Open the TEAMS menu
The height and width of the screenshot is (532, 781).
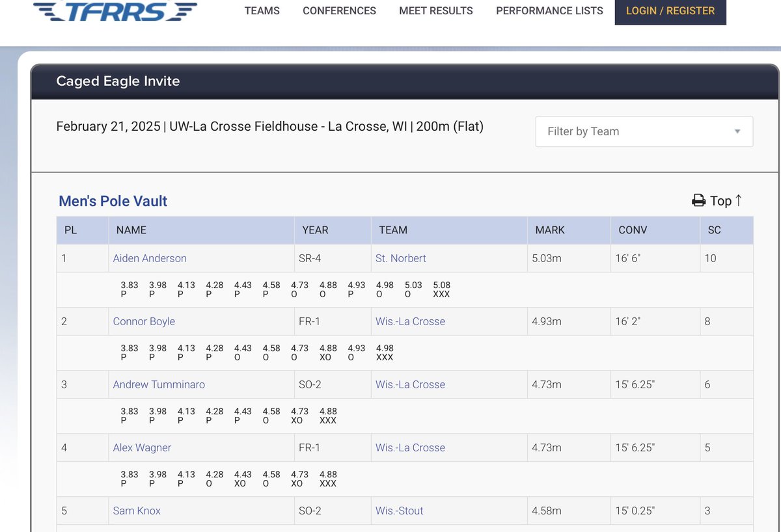[x=262, y=11]
